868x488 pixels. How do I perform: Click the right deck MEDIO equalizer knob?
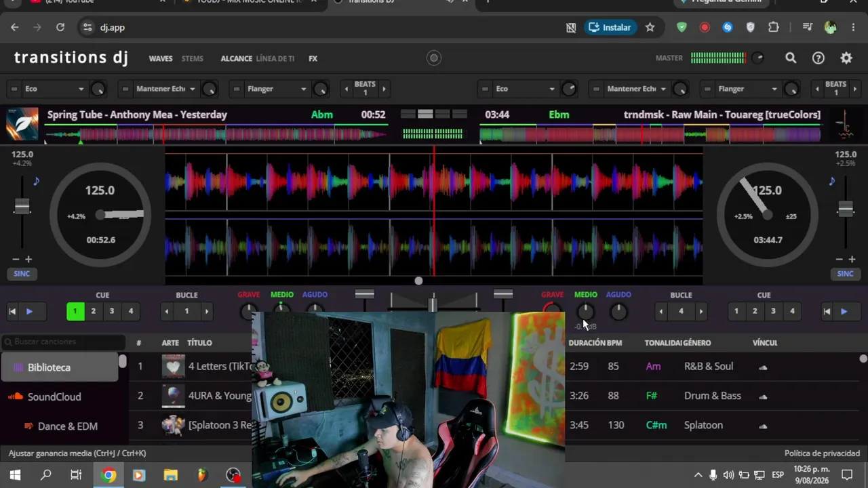click(585, 312)
